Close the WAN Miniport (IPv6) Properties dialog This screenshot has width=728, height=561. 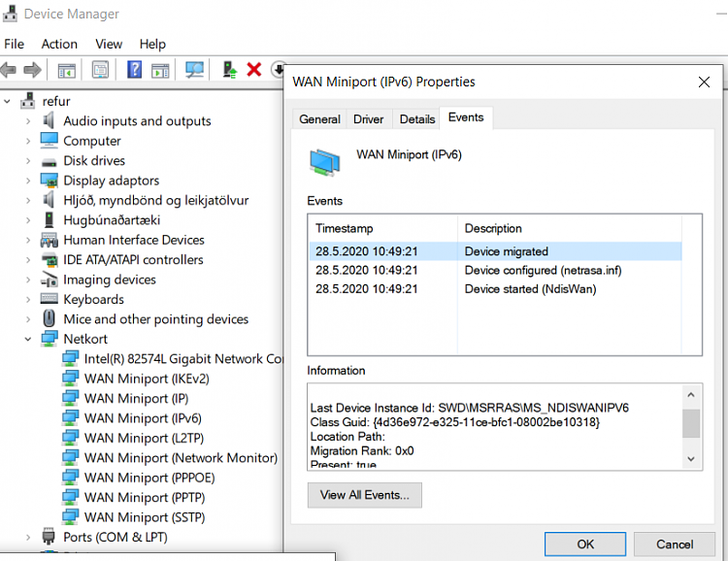pyautogui.click(x=704, y=82)
